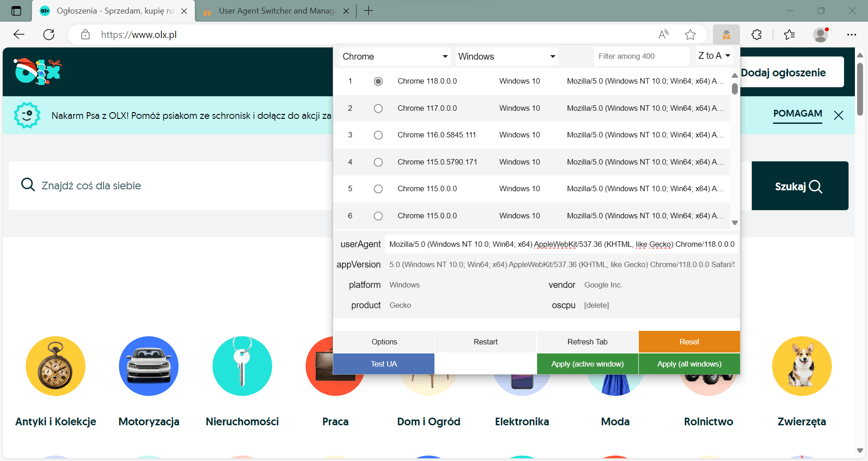Image resolution: width=868 pixels, height=461 pixels.
Task: Select Chrome 115.0.5790.171 radio button
Action: click(x=378, y=162)
